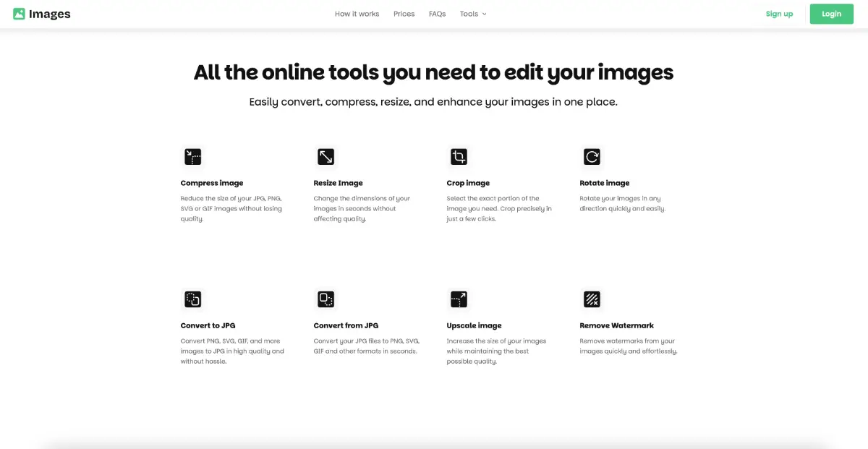The image size is (868, 449).
Task: Open the Compress image title link
Action: [x=212, y=183]
